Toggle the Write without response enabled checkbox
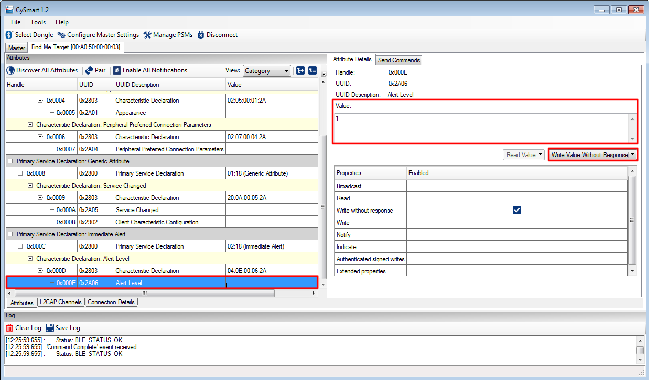 click(517, 210)
